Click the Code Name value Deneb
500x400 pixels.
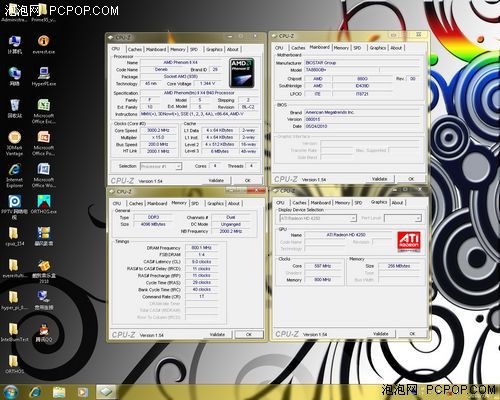point(161,69)
